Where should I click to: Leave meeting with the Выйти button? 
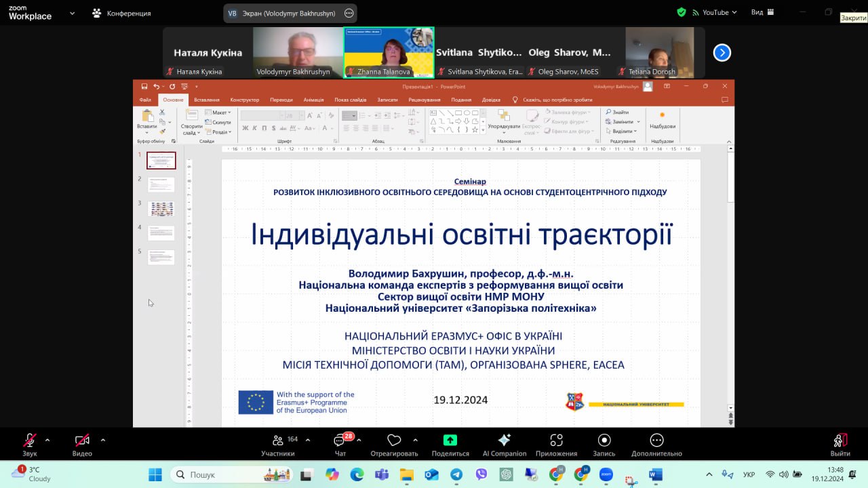coord(840,441)
